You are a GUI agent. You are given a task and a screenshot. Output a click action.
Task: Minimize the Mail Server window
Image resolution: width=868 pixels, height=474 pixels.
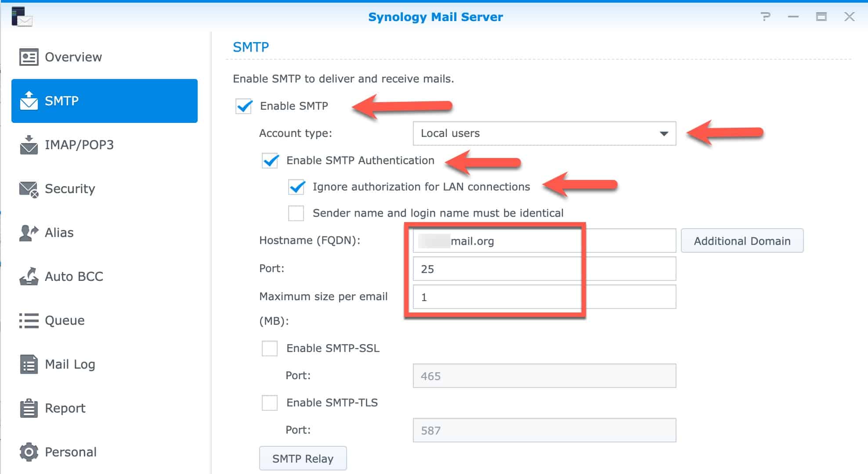(793, 17)
